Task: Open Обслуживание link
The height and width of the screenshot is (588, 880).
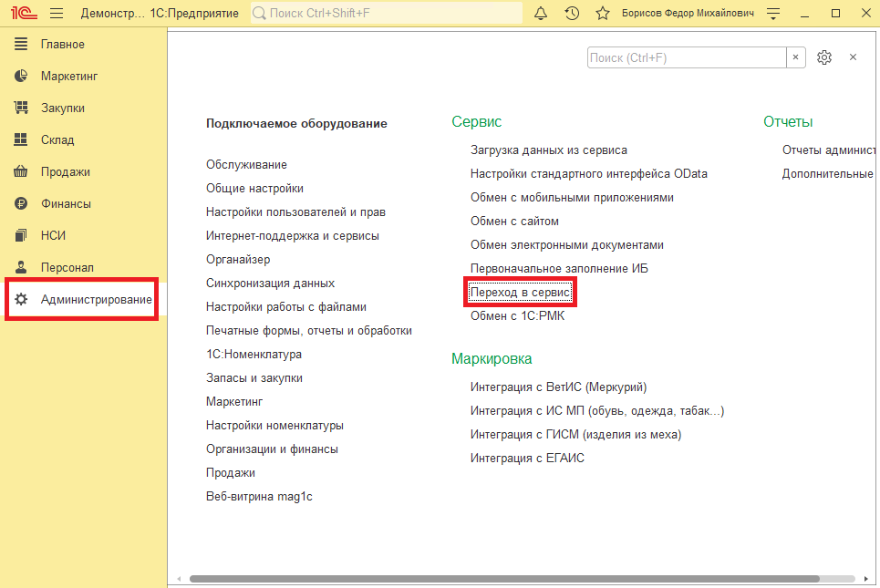Action: tap(246, 164)
